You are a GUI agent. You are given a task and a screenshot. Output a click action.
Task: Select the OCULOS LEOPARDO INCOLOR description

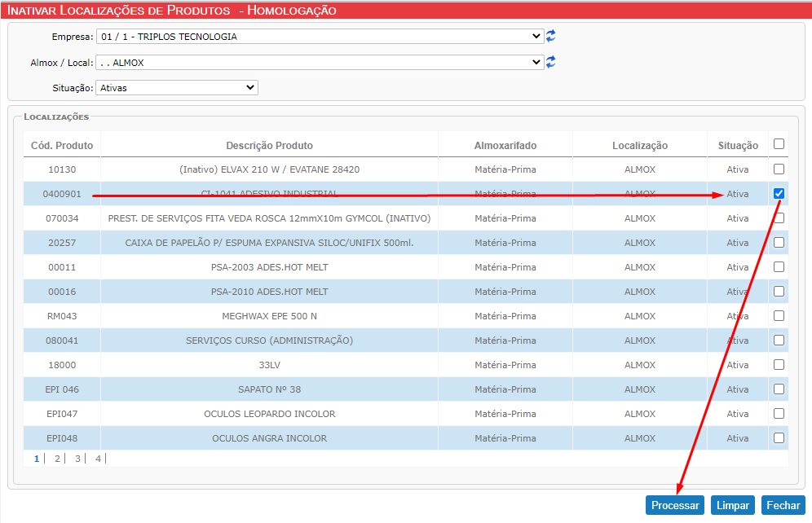pyautogui.click(x=269, y=413)
